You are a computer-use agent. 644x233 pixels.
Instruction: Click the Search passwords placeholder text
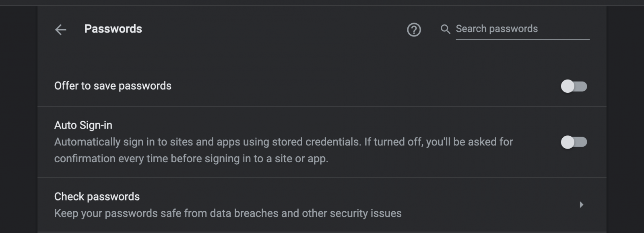[x=497, y=29]
